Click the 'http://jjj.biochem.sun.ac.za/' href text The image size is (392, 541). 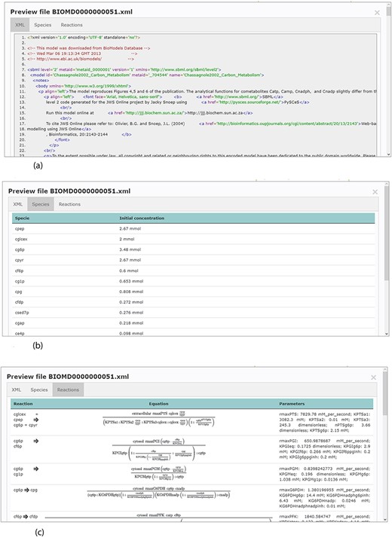point(157,113)
